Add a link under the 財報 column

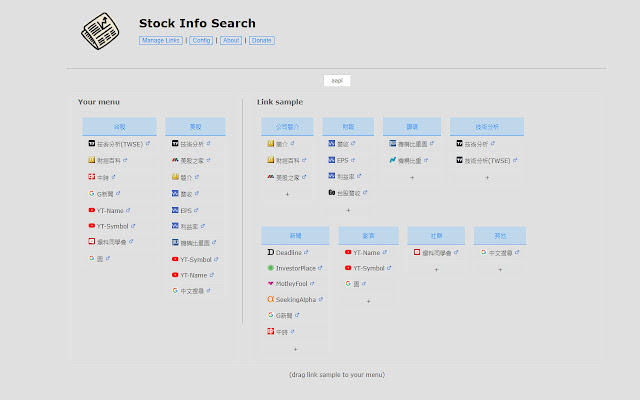pos(348,210)
